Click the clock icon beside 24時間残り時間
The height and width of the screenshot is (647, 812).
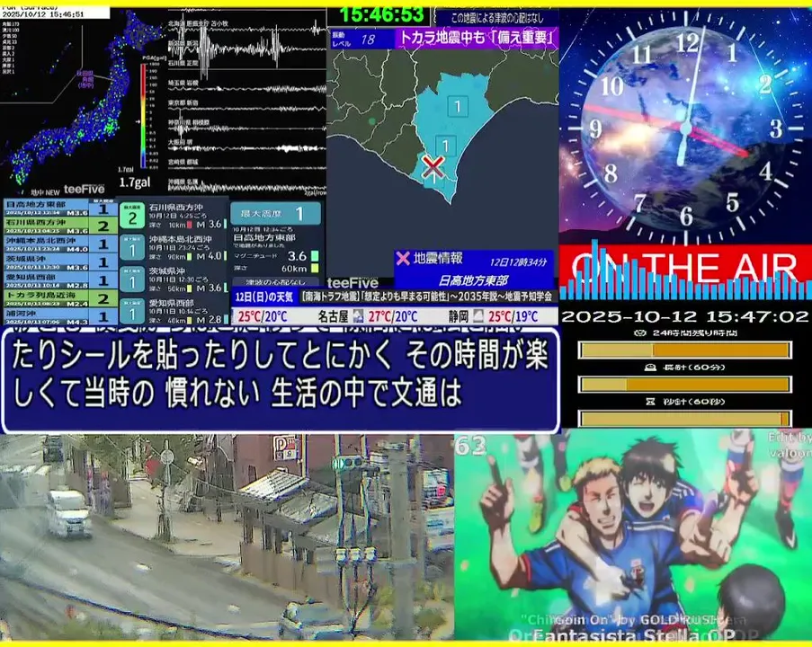[640, 333]
